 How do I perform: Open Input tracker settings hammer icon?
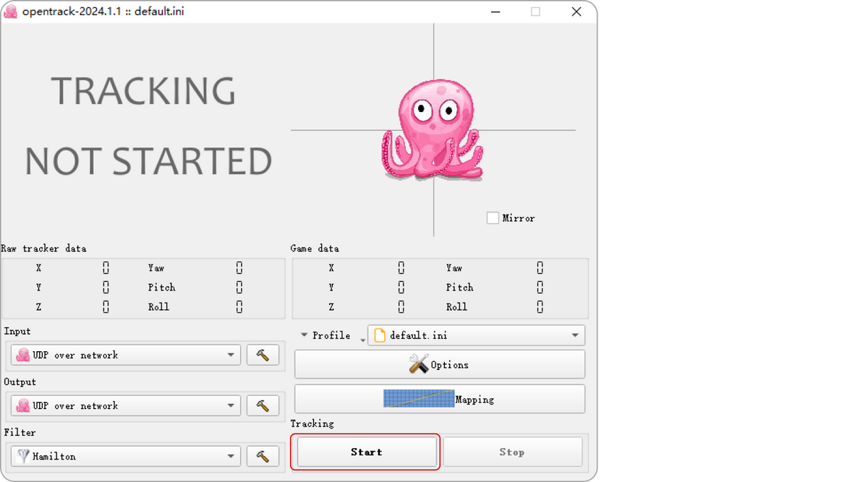click(263, 355)
